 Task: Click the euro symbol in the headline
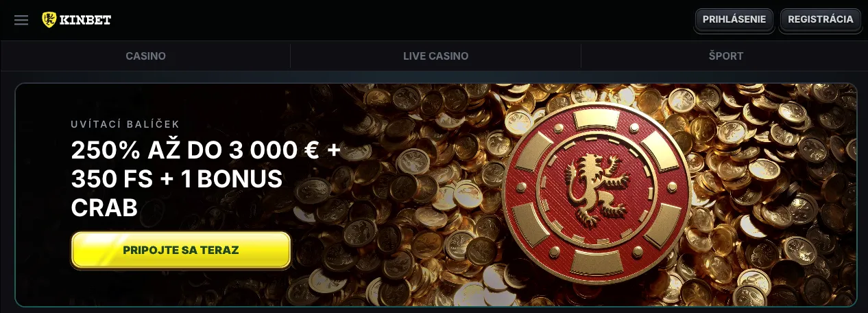pyautogui.click(x=311, y=150)
